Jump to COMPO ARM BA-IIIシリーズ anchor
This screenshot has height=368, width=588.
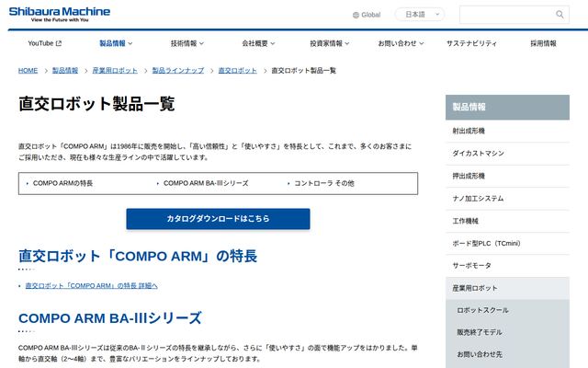(206, 183)
